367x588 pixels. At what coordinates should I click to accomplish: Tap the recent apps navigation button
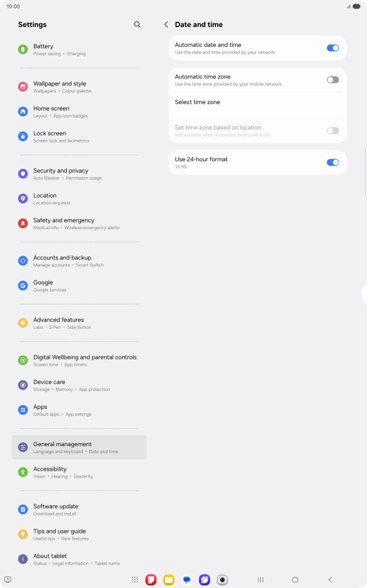point(261,580)
